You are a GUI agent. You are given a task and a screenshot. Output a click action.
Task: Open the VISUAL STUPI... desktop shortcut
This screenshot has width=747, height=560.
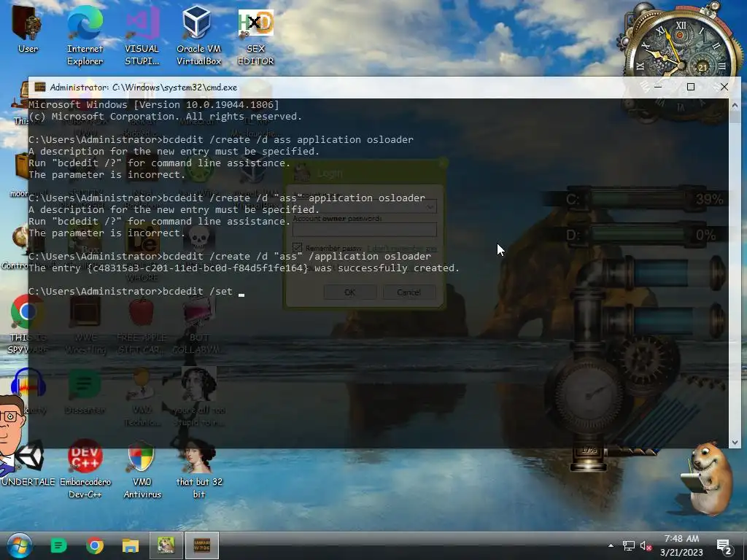[142, 36]
